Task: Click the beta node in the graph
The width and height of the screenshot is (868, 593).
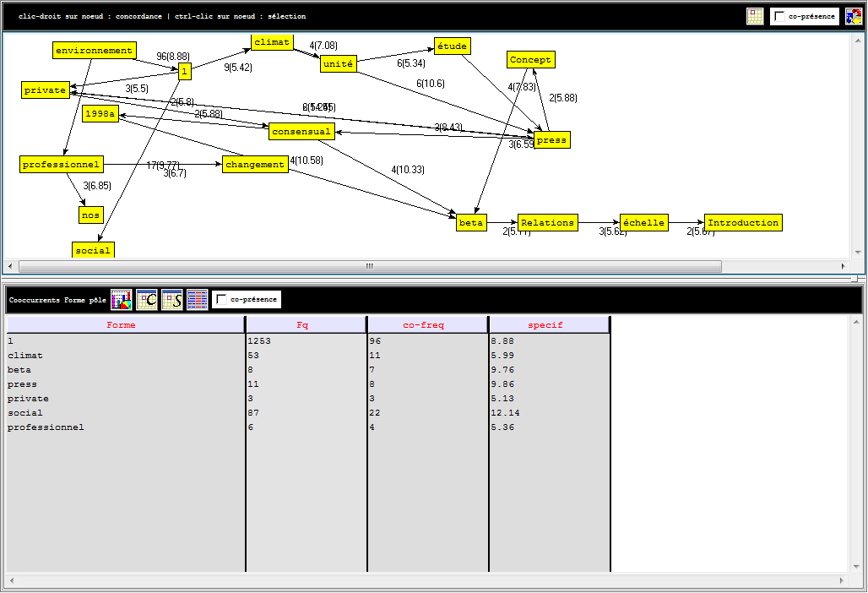Action: [472, 222]
